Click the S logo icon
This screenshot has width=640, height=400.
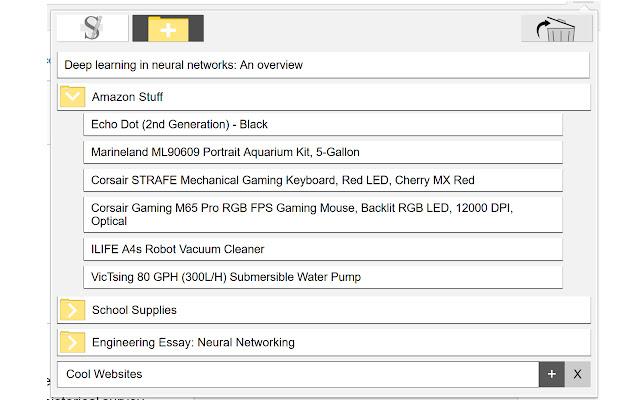point(92,28)
